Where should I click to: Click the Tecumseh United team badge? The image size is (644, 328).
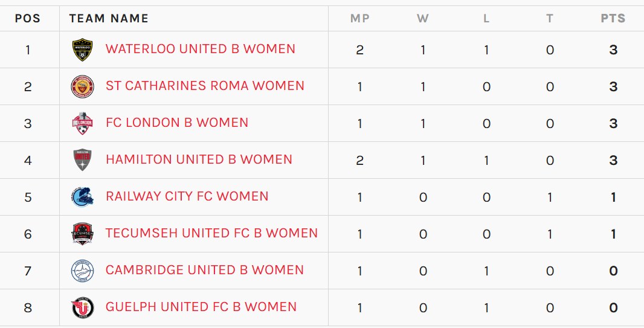82,234
